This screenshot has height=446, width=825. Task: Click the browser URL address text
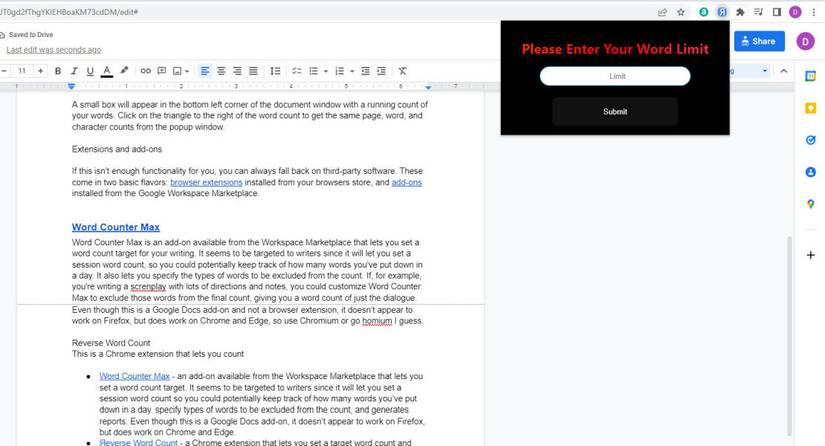click(x=68, y=12)
